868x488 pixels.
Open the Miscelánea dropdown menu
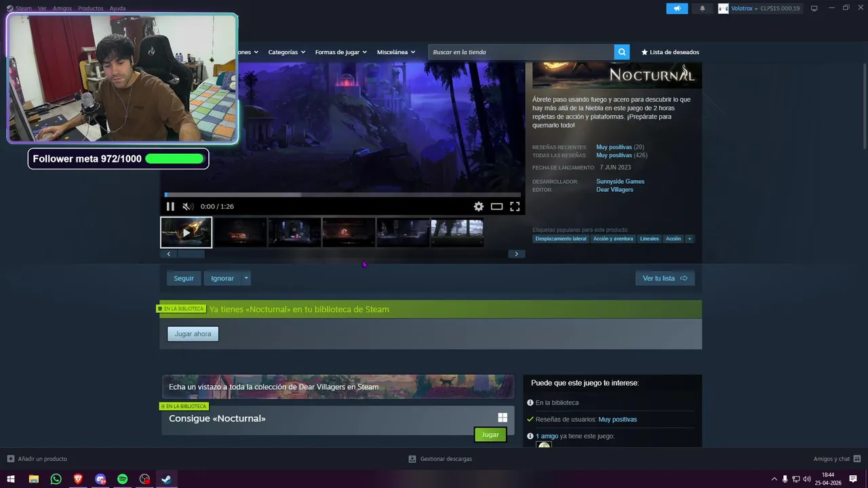(x=396, y=52)
